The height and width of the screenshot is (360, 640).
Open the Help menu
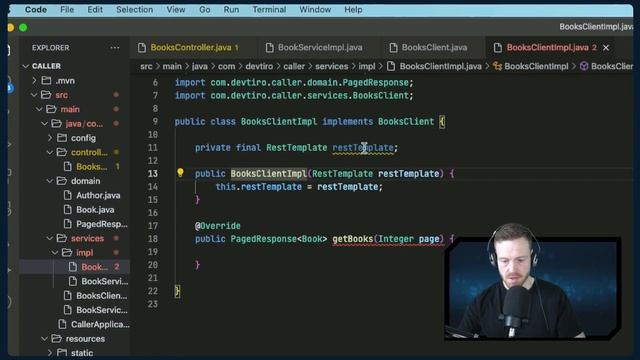point(353,9)
